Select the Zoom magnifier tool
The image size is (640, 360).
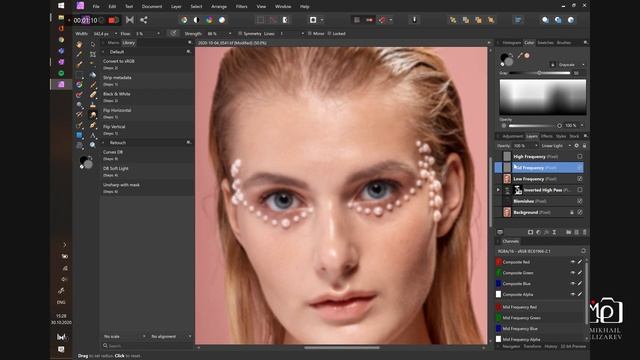[x=93, y=145]
